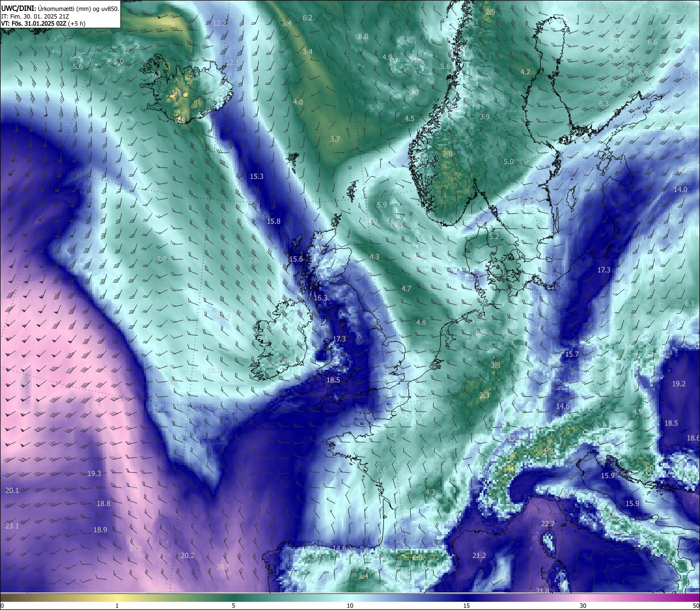
Task: Click the 2.8 value over southern Norway
Action: click(x=447, y=154)
